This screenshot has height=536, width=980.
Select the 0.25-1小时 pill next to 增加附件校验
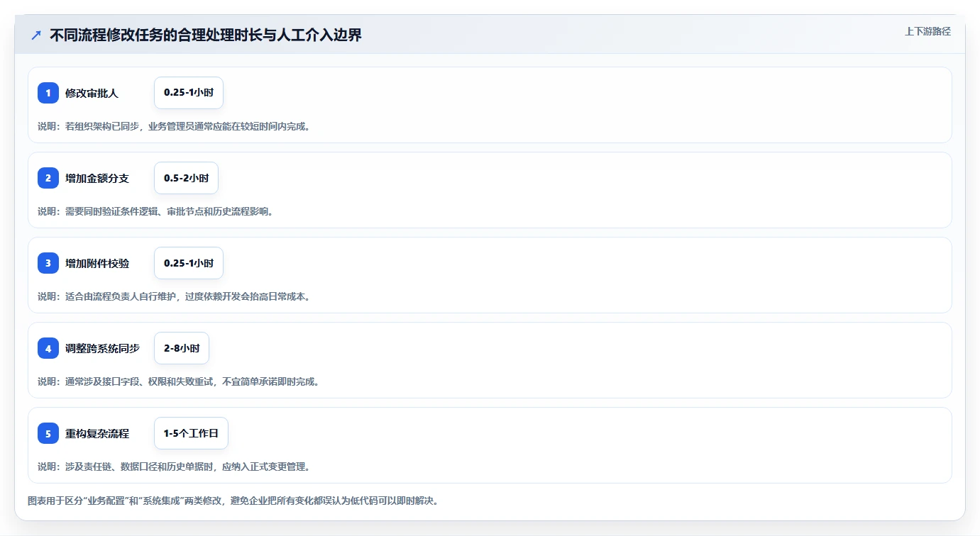pyautogui.click(x=189, y=263)
